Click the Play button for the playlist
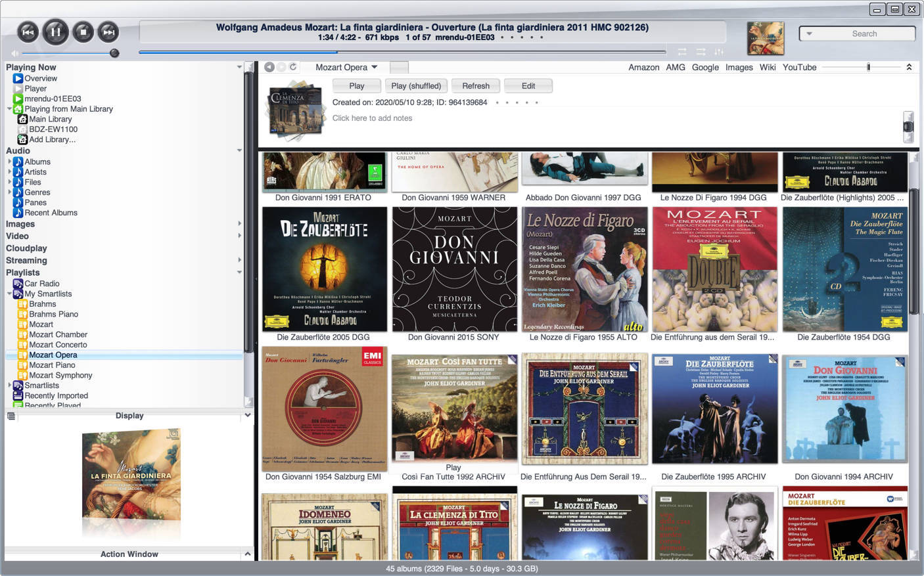This screenshot has height=576, width=924. tap(357, 86)
